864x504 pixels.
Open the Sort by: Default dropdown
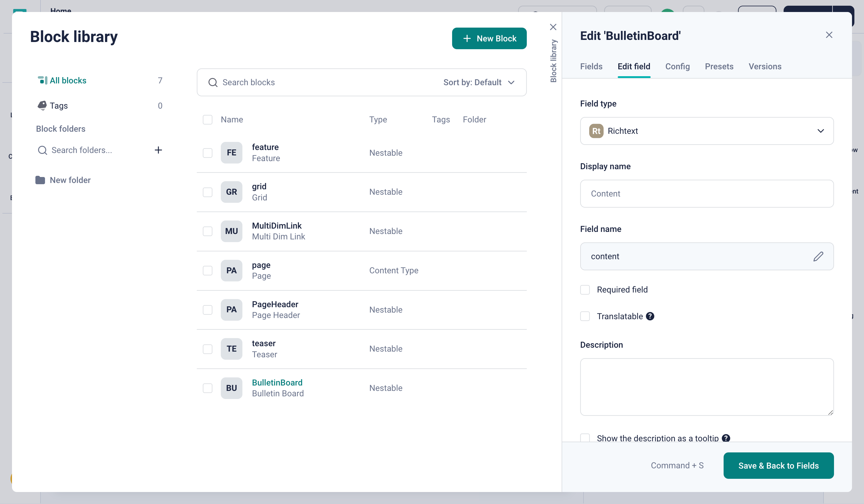[x=479, y=82]
